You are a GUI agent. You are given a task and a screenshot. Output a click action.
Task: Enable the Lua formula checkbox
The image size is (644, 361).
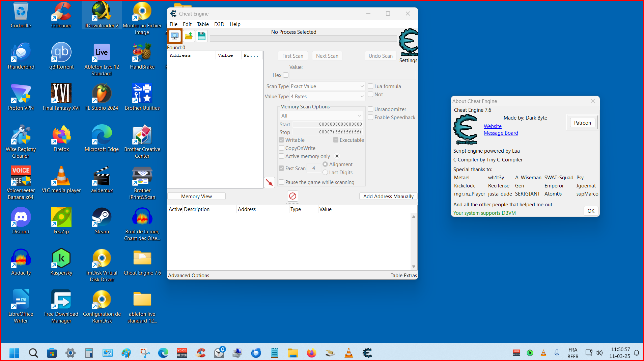[370, 86]
